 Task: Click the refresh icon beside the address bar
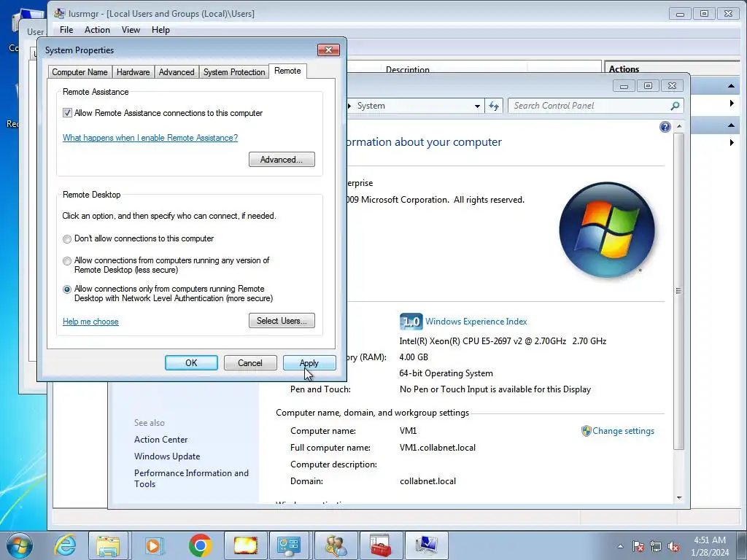point(494,106)
